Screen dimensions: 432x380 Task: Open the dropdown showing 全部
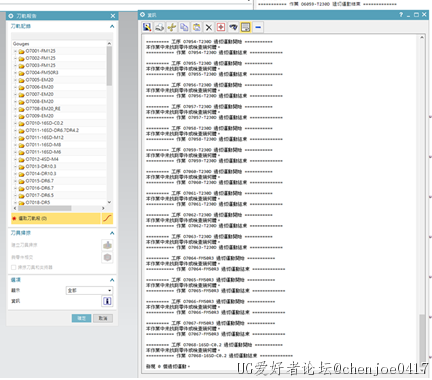[89, 290]
